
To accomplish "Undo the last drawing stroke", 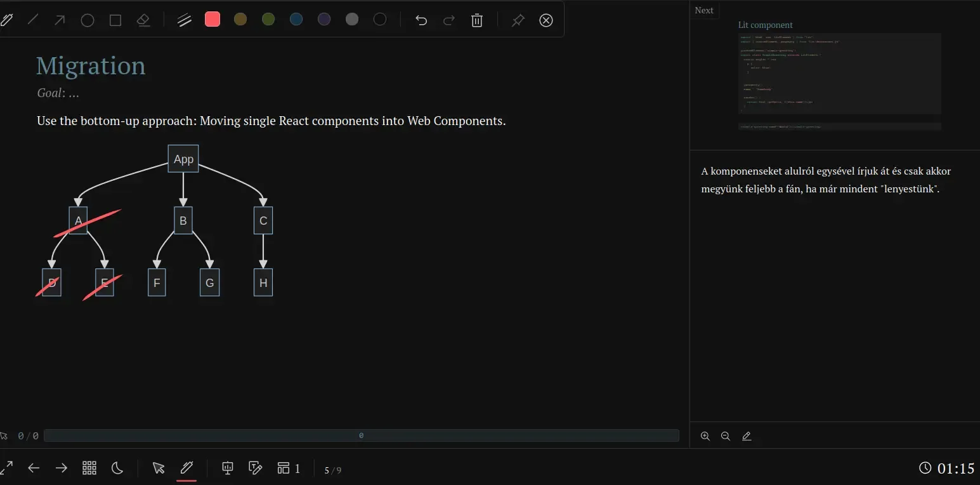I will click(x=421, y=20).
